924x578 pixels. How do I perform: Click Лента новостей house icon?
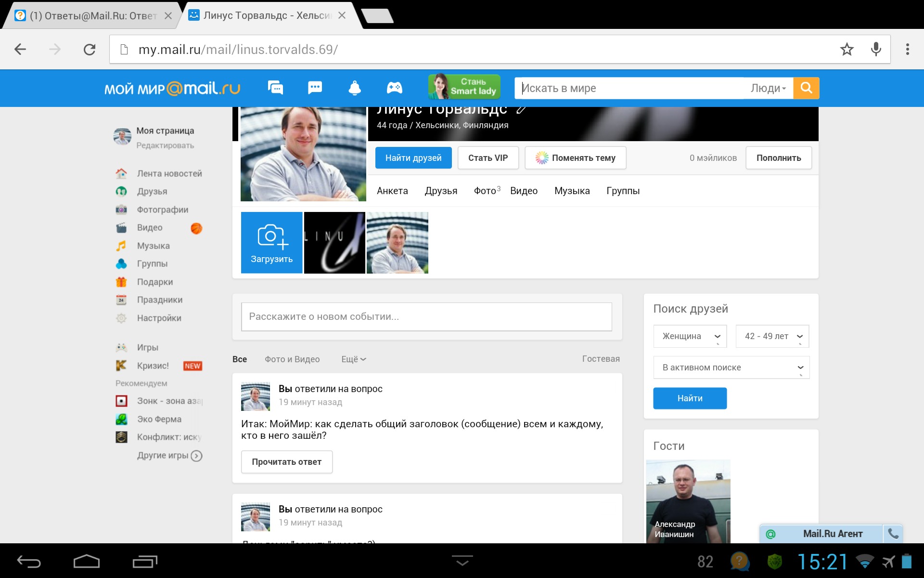click(x=121, y=173)
